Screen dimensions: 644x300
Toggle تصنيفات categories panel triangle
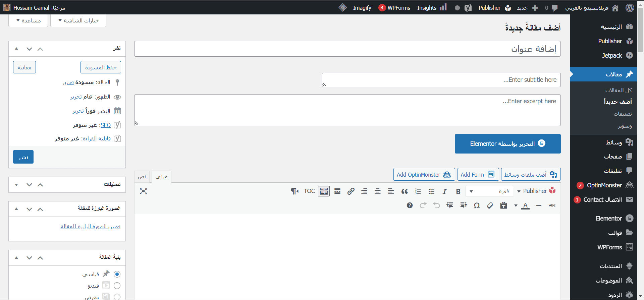click(x=16, y=185)
